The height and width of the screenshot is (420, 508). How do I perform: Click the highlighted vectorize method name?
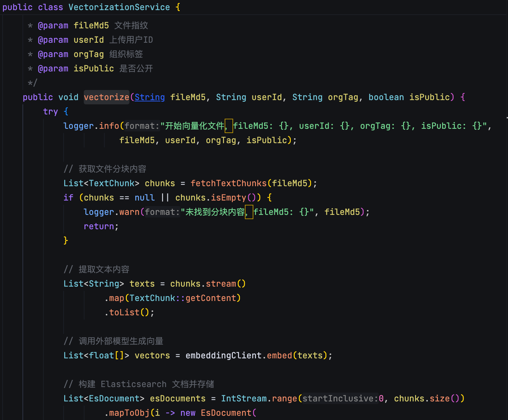(x=107, y=97)
